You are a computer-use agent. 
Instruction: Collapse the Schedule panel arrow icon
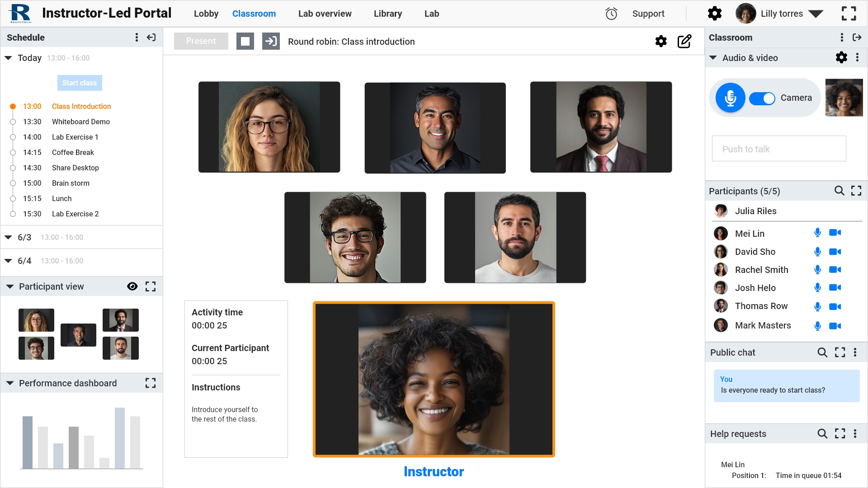pyautogui.click(x=151, y=38)
